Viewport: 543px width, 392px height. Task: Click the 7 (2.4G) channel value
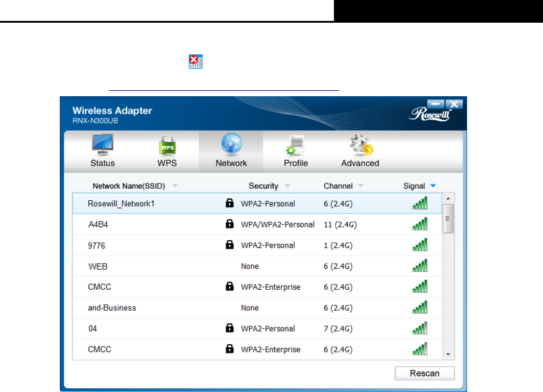point(338,328)
